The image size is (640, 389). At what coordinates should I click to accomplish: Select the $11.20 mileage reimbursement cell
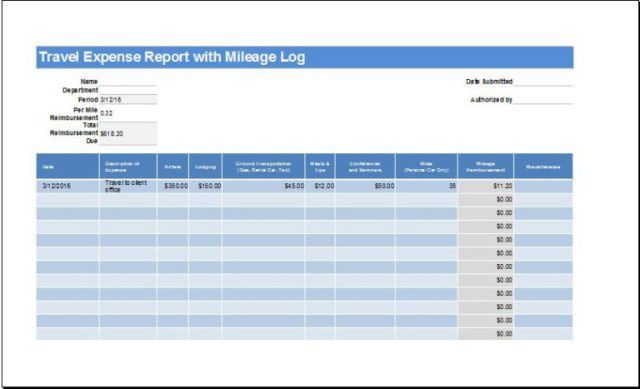486,186
